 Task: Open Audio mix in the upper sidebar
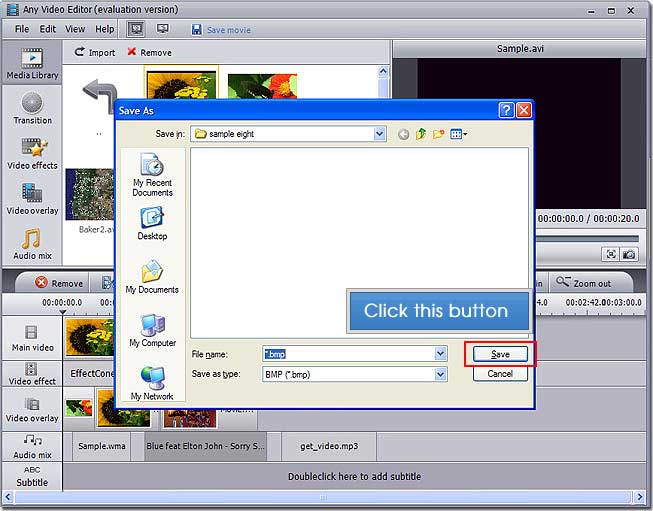coord(32,244)
